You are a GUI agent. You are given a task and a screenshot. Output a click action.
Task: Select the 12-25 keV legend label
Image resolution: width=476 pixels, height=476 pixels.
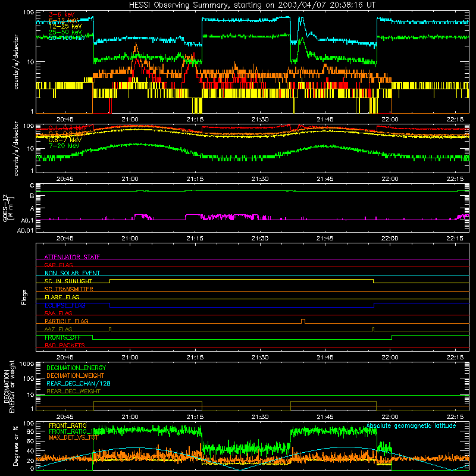(65, 26)
